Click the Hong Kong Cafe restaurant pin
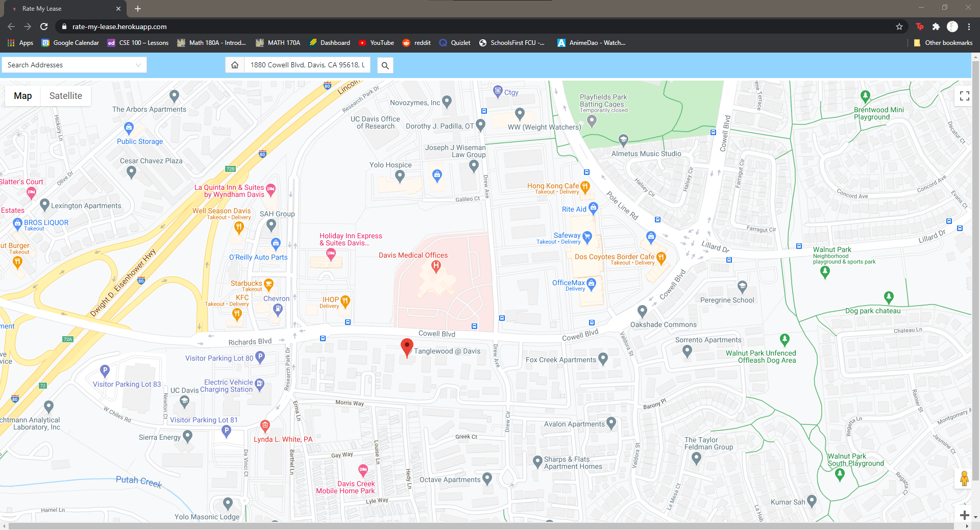Screen dimensions: 980x530 pos(585,187)
